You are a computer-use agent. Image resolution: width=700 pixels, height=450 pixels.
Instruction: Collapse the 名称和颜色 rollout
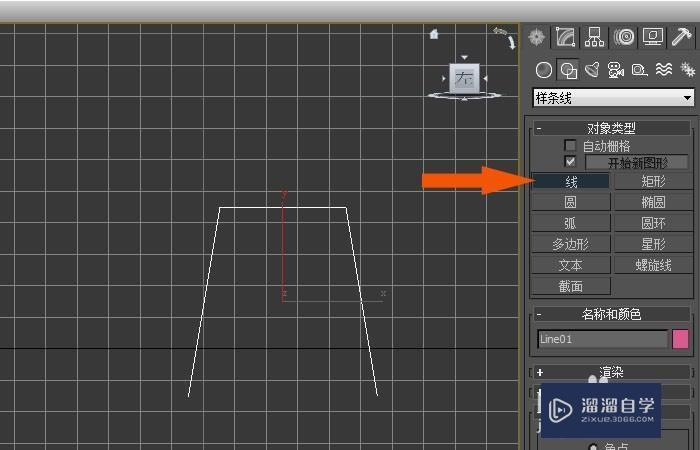point(612,314)
